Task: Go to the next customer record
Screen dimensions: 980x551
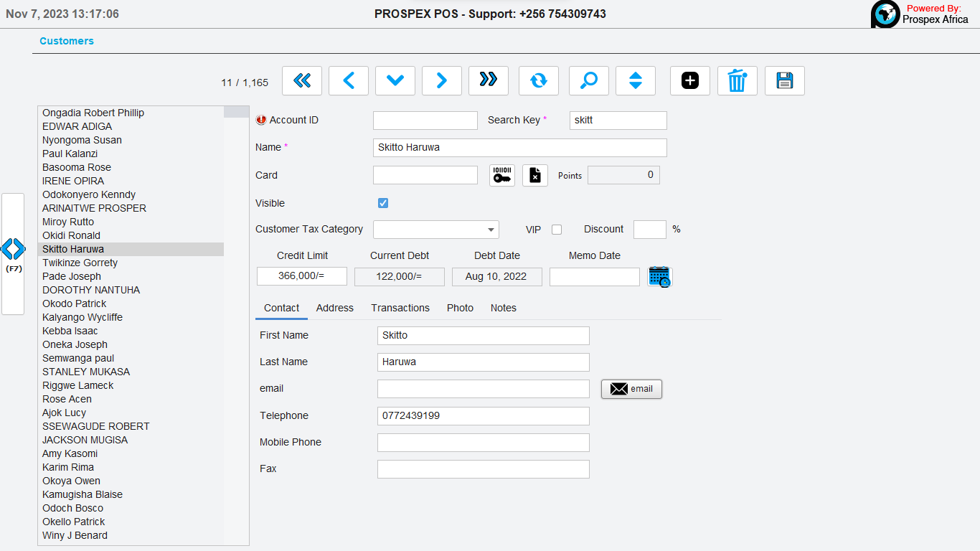Action: pos(442,81)
